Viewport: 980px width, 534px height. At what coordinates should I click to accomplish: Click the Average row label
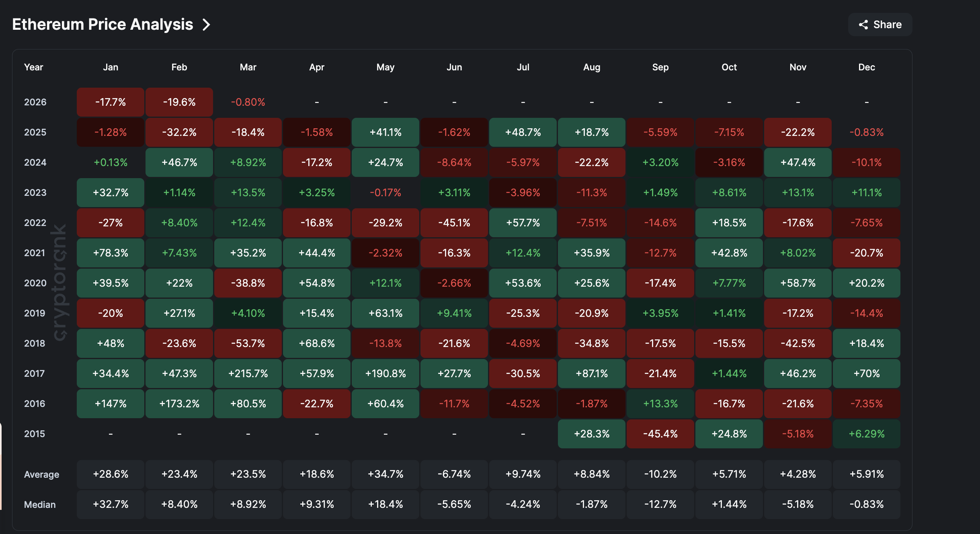[41, 474]
